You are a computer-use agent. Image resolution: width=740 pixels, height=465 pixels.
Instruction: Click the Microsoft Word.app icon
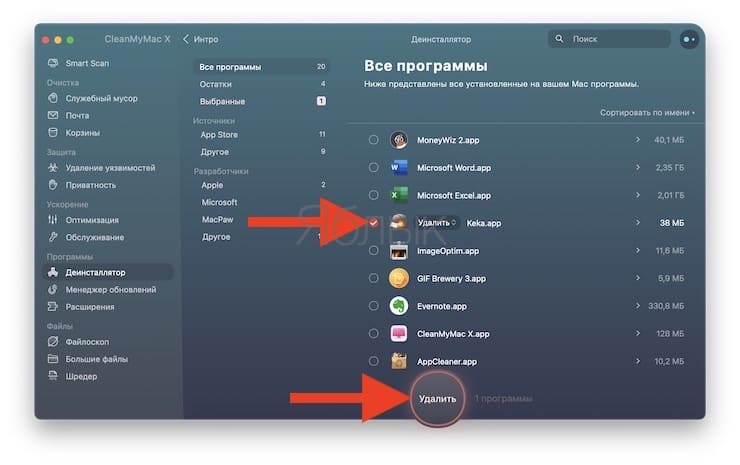(399, 168)
